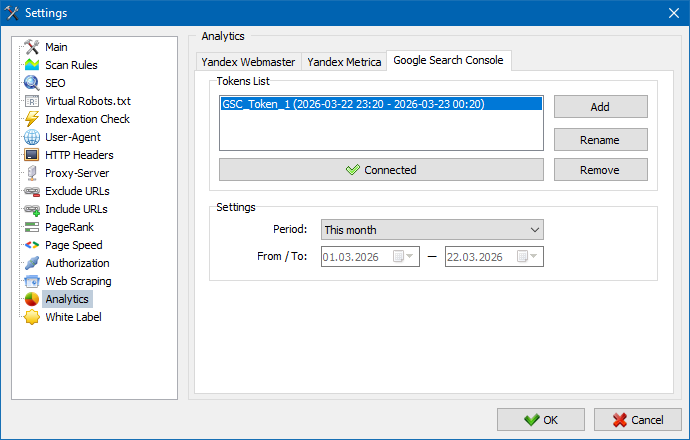
Task: Open Proxy-Server settings
Action: [77, 173]
